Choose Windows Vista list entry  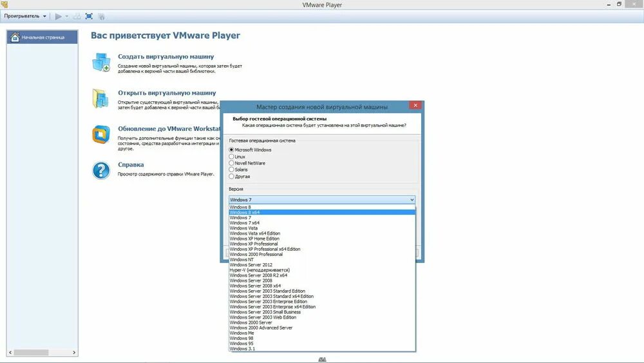click(x=322, y=228)
